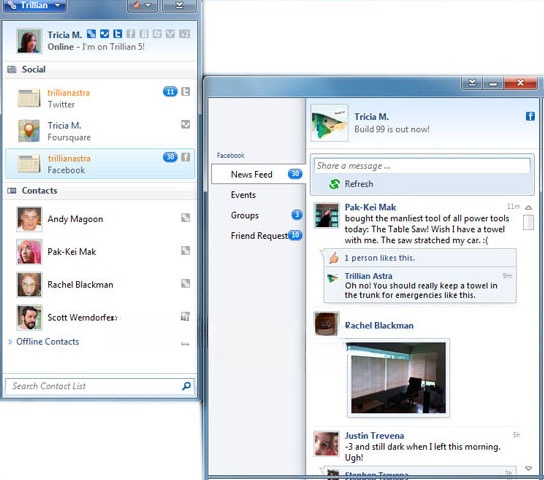Image resolution: width=544 pixels, height=480 pixels.
Task: Click the magnifier search icon
Action: (x=186, y=386)
